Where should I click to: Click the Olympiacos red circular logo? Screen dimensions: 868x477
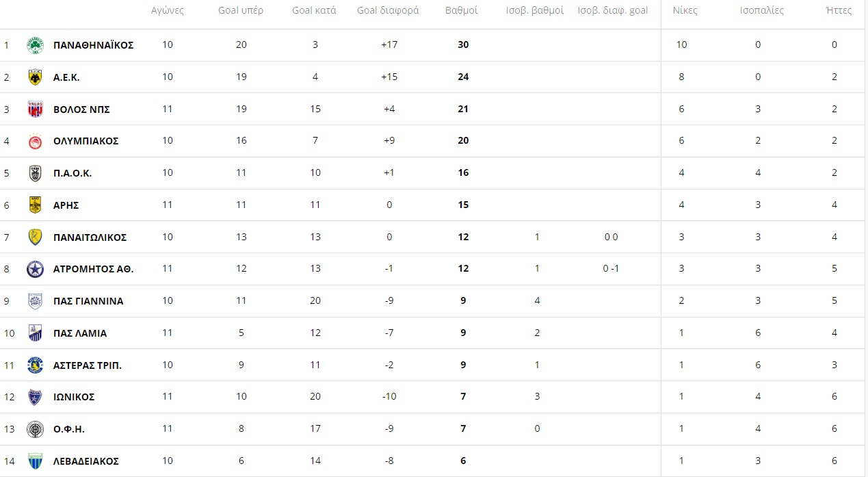point(35,141)
